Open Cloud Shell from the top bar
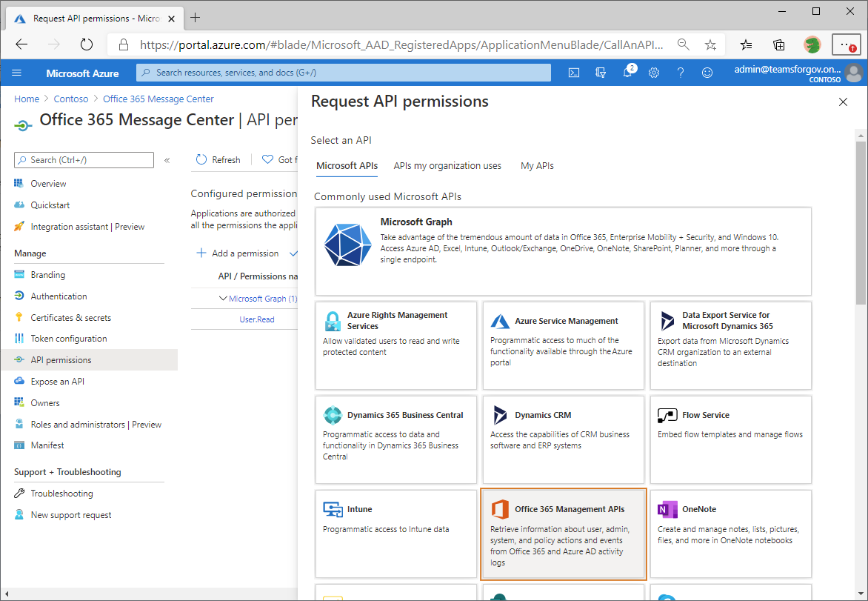Viewport: 868px width, 601px height. [x=574, y=73]
